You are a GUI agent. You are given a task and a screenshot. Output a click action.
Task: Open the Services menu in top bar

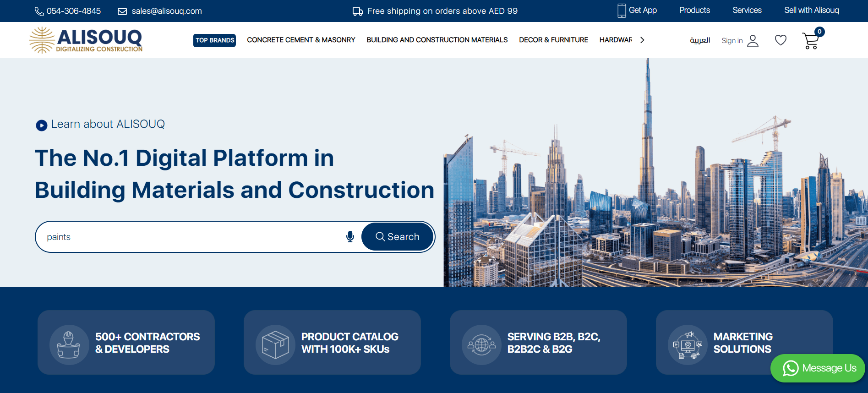click(x=747, y=10)
